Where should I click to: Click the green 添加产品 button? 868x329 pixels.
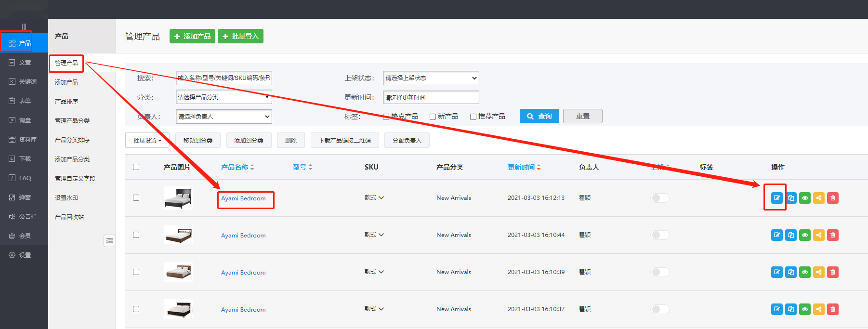(192, 36)
